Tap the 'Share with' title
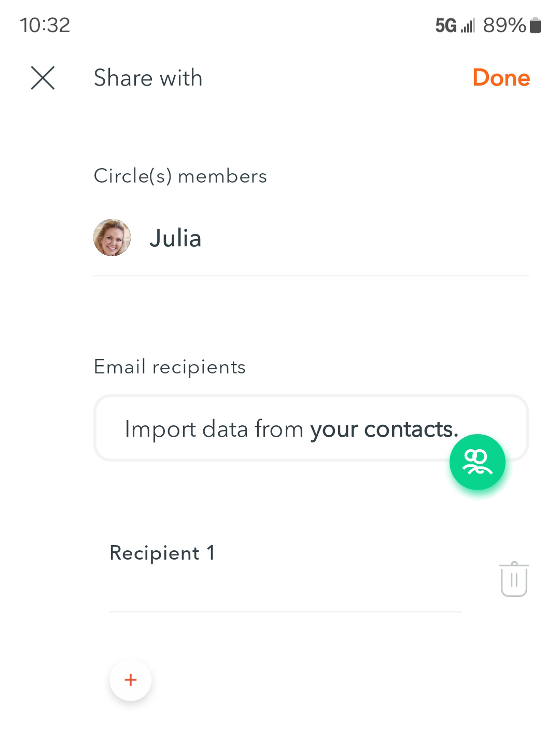 (148, 78)
